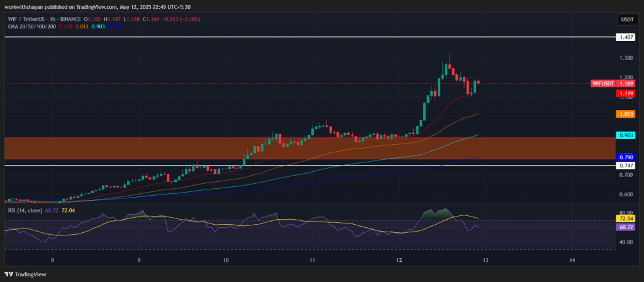
Task: Click the published on TradingView.com header text
Action: coord(97,7)
